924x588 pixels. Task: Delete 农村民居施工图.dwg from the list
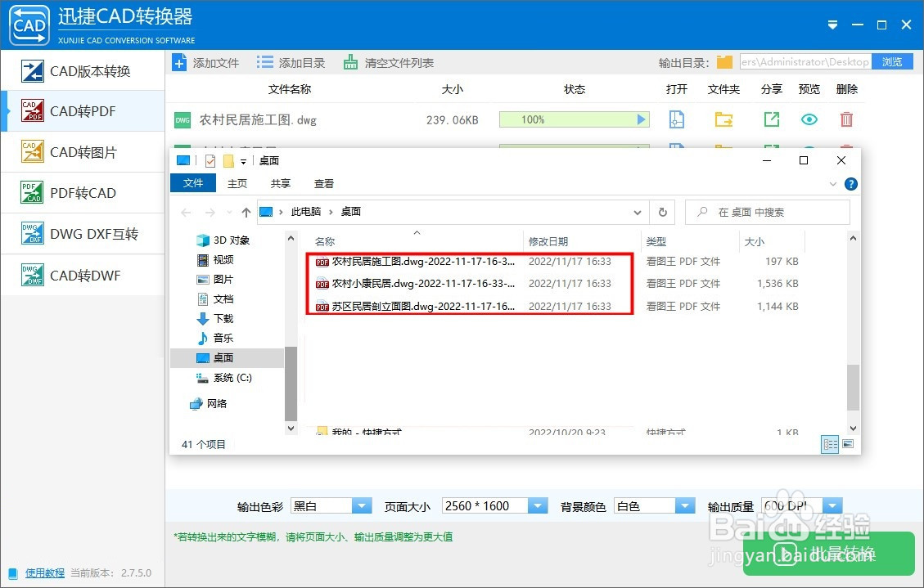(846, 119)
